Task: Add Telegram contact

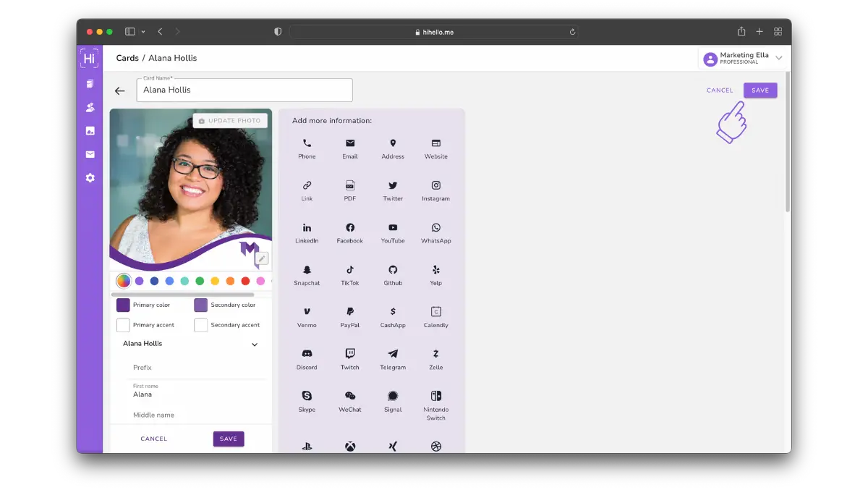Action: coord(393,360)
